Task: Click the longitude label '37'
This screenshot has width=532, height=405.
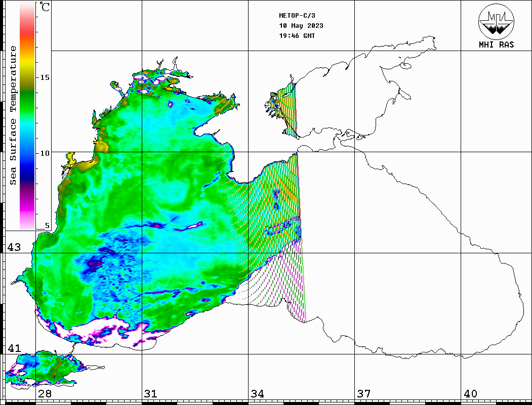Action: [364, 394]
